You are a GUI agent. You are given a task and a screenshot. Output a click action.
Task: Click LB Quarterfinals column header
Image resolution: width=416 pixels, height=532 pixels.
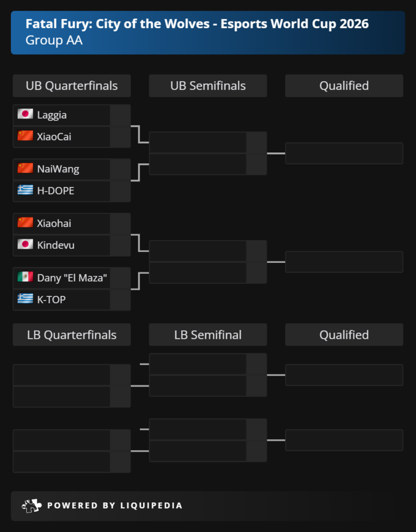(72, 335)
